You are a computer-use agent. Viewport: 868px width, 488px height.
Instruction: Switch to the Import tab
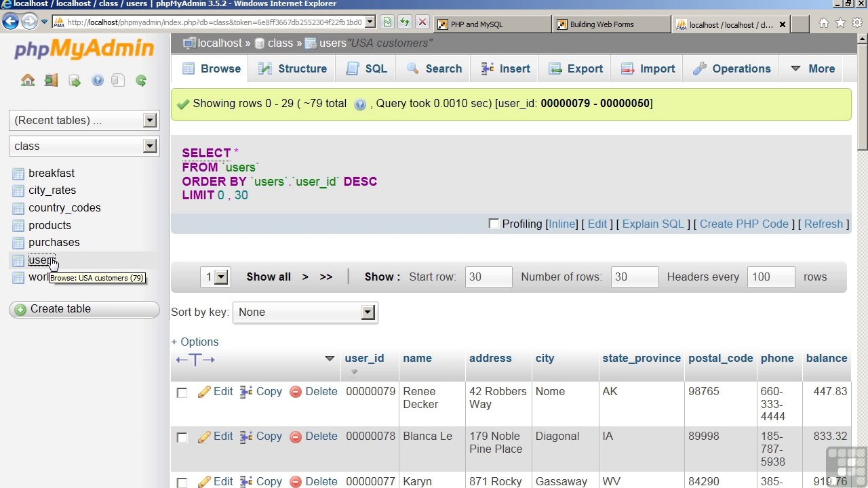(x=648, y=68)
